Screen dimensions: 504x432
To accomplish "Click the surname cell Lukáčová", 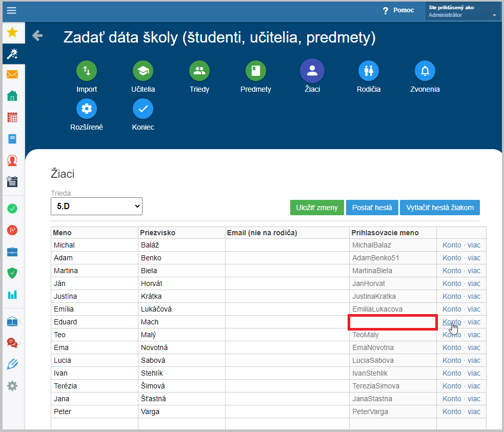I will [x=182, y=309].
